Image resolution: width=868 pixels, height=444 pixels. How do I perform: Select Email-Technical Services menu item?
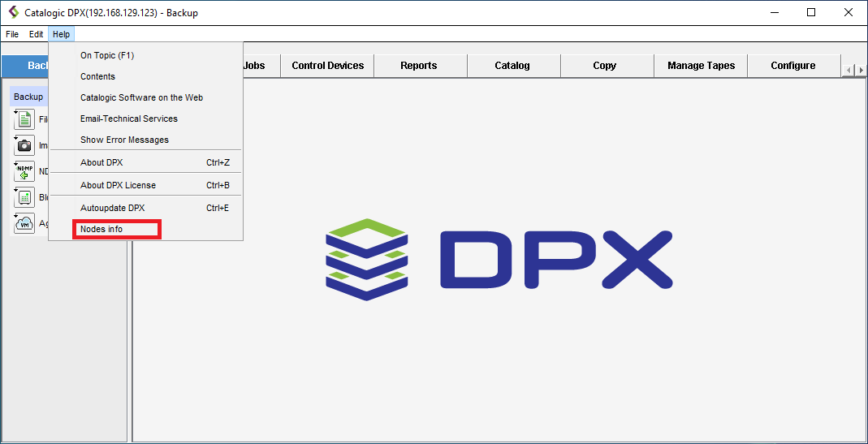coord(128,119)
